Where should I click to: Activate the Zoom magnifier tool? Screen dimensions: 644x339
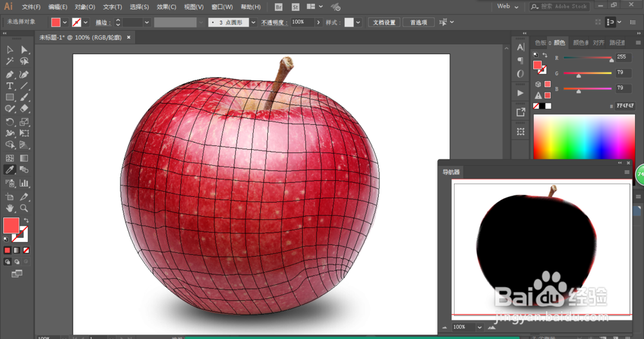[24, 208]
